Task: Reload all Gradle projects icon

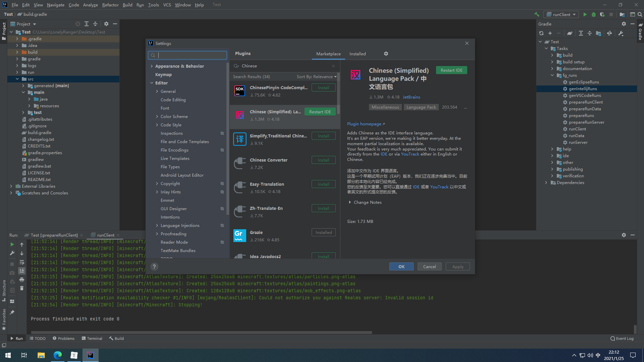Action: (541, 33)
